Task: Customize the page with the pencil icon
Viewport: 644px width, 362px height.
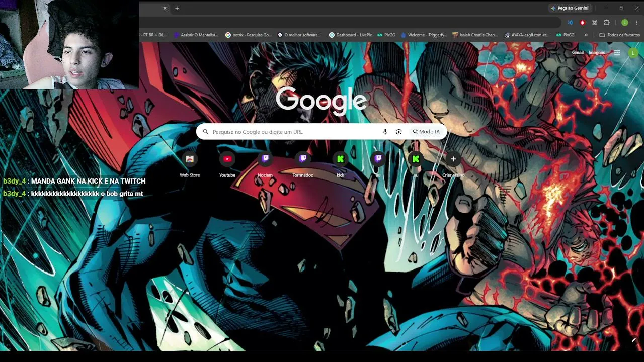Action: coord(633,340)
